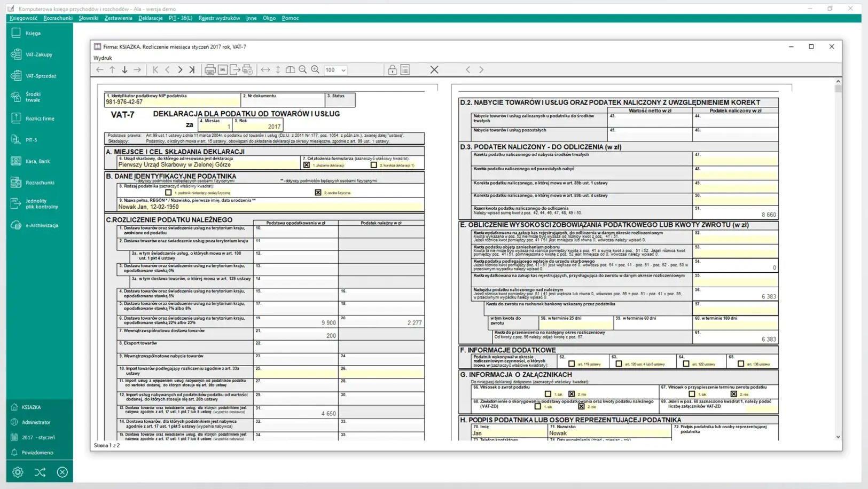Open the Rozrachunki sidebar module

(x=33, y=183)
